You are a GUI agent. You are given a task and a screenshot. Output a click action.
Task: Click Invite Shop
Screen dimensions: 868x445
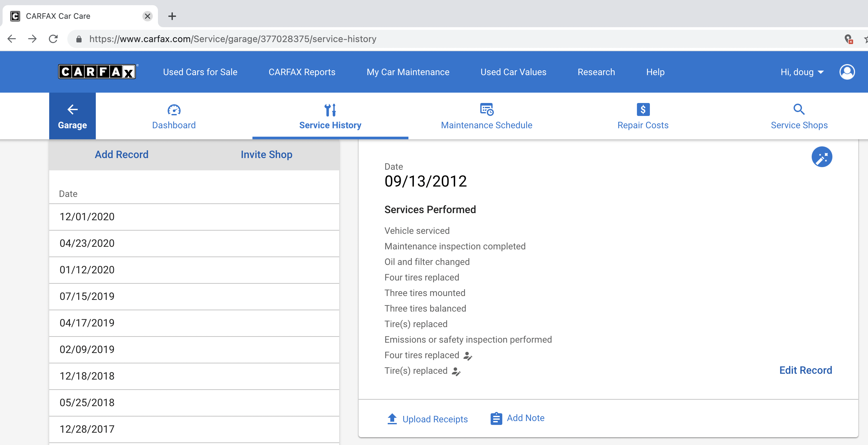(267, 154)
